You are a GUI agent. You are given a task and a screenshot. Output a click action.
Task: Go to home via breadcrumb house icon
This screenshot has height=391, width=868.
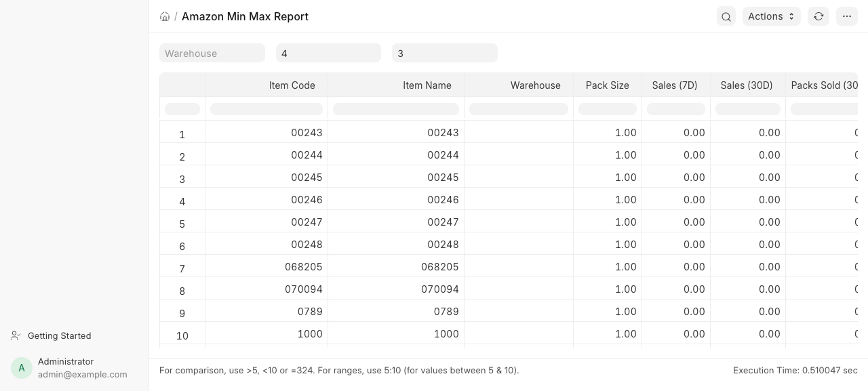165,16
